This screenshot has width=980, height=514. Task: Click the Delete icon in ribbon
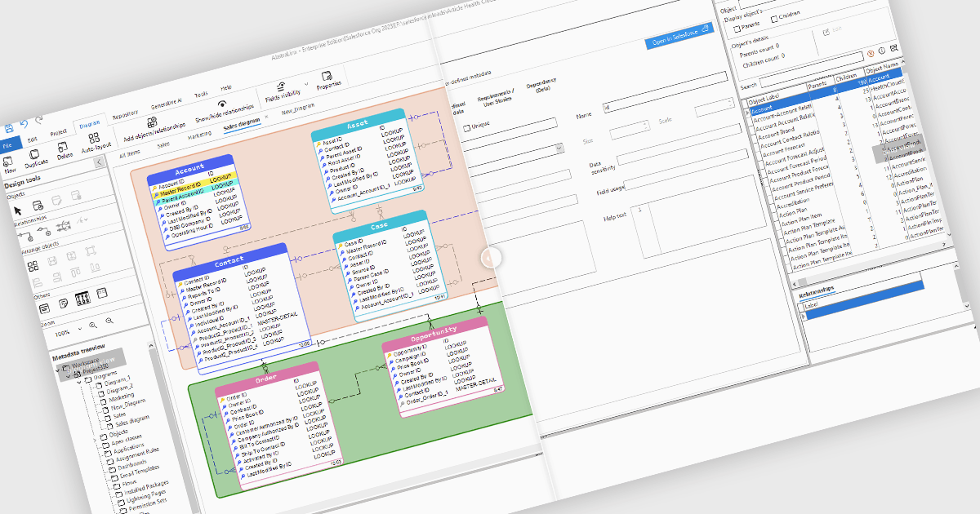tap(65, 146)
